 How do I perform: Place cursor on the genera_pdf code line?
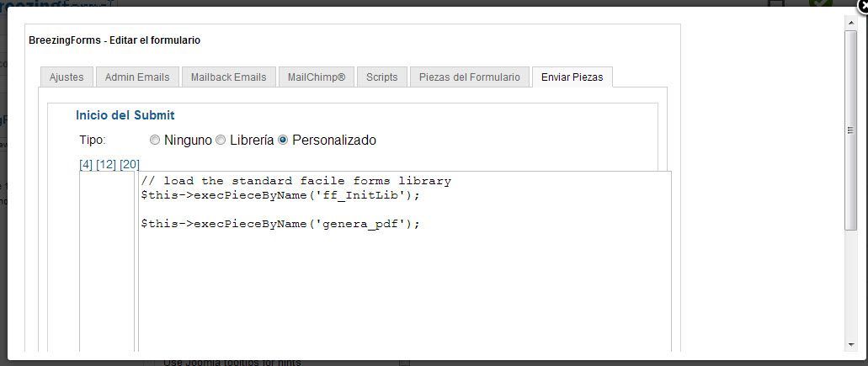[x=280, y=224]
